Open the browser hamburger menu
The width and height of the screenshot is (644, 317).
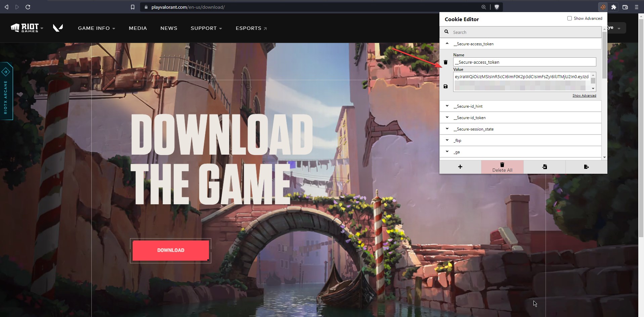coord(636,7)
